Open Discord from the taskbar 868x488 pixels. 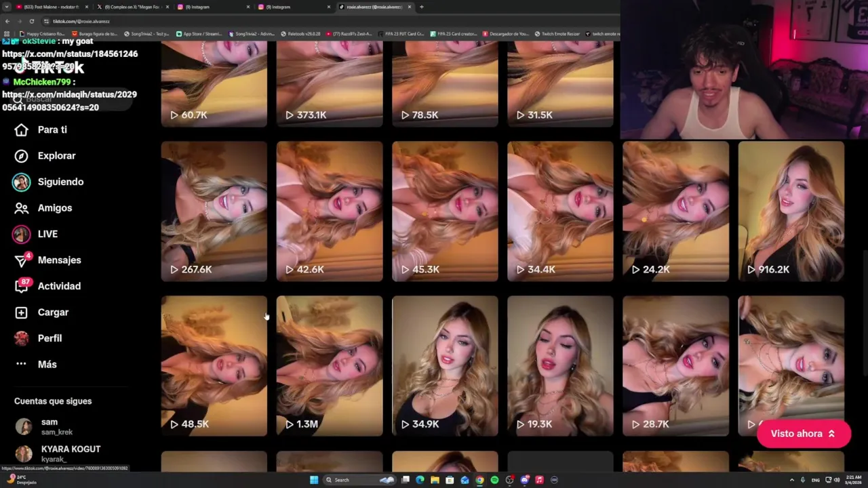(524, 480)
